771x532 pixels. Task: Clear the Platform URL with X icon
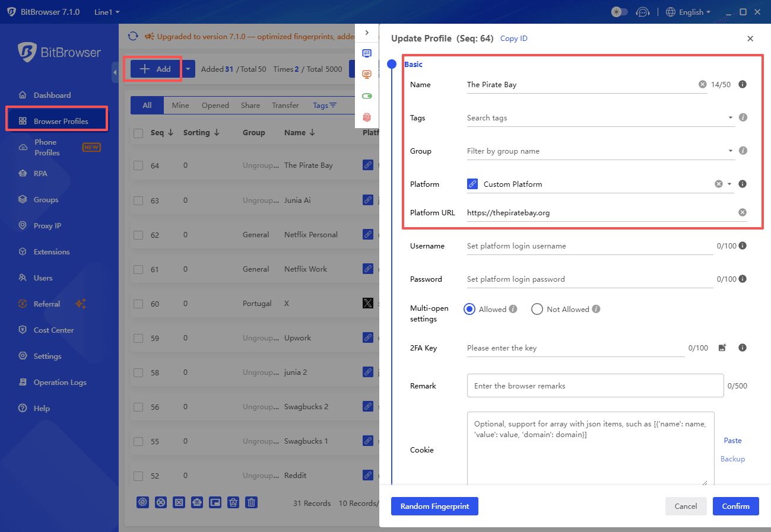pyautogui.click(x=742, y=212)
